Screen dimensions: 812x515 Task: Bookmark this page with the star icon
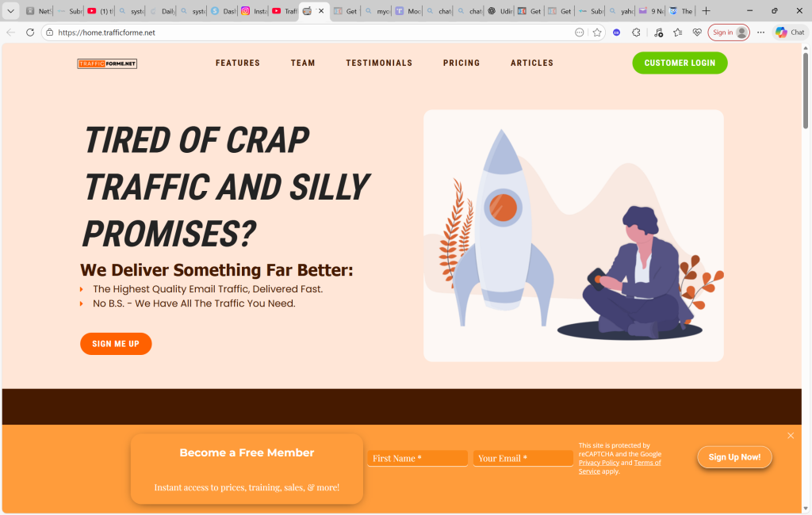pos(597,32)
